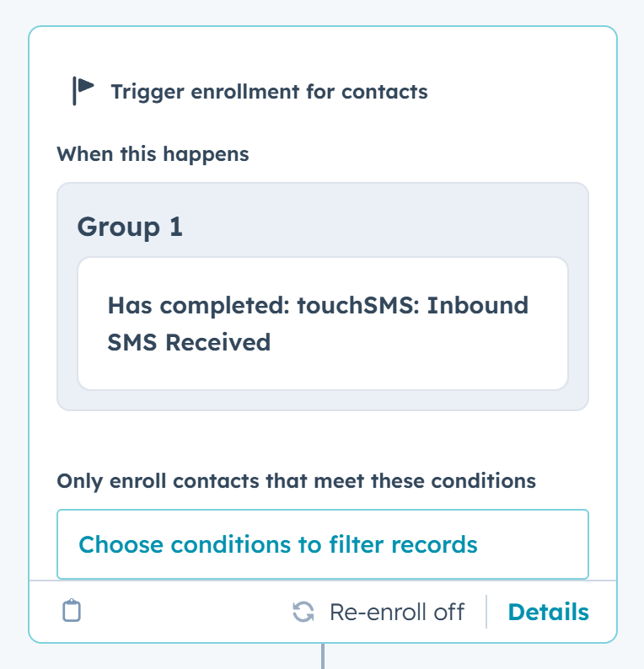Click the empty footer space right of clipboard icon
Viewport: 644px width, 669px height.
185,612
